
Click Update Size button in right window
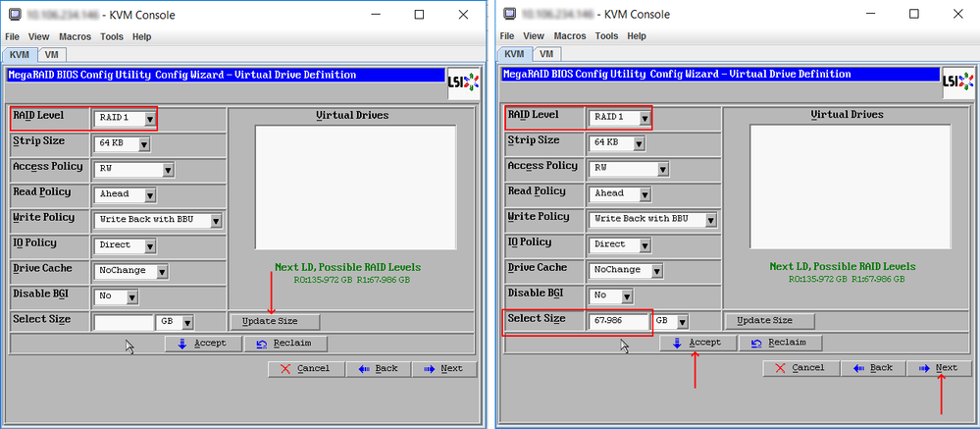pos(770,321)
